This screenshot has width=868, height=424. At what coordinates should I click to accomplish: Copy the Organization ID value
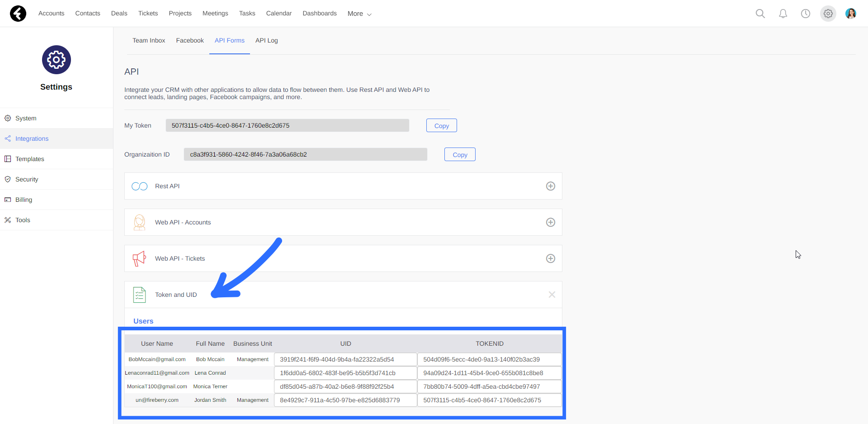459,154
